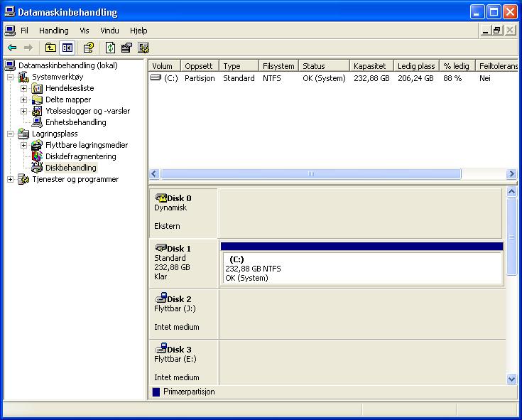Toggle the Show/Hide console tree icon

pyautogui.click(x=67, y=48)
